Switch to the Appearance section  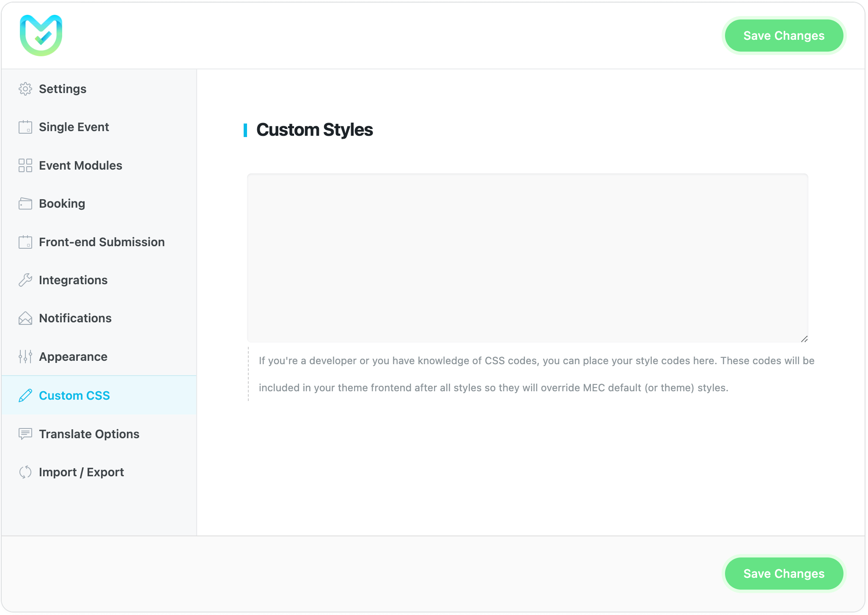73,357
